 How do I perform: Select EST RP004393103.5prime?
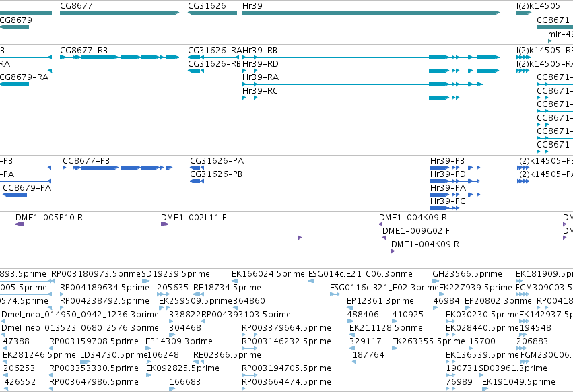246,315
